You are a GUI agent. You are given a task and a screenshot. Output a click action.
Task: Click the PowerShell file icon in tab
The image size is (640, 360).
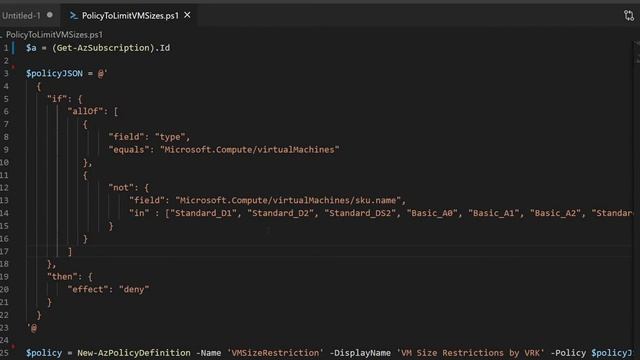[73, 16]
